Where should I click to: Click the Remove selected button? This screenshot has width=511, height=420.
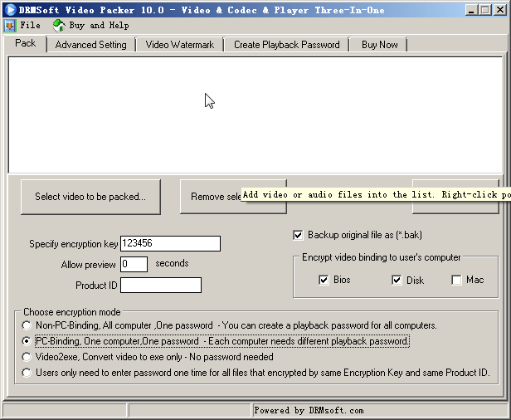click(x=233, y=197)
